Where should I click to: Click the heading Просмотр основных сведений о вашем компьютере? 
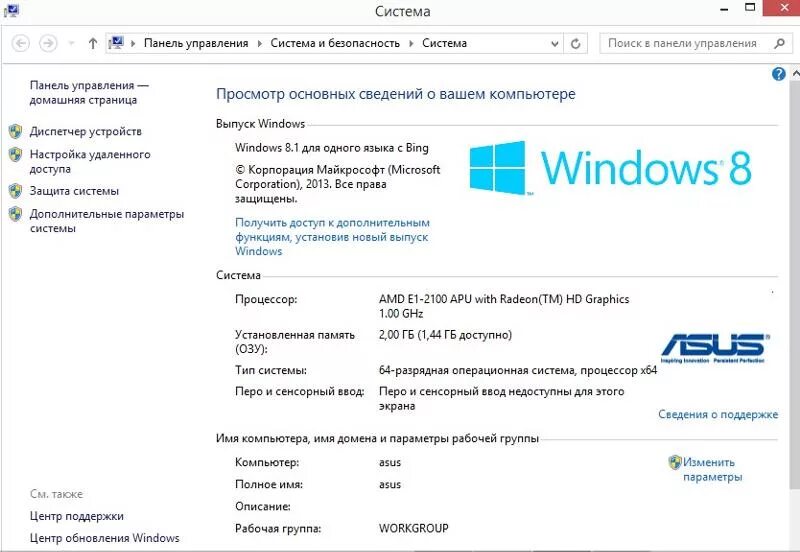click(x=395, y=94)
